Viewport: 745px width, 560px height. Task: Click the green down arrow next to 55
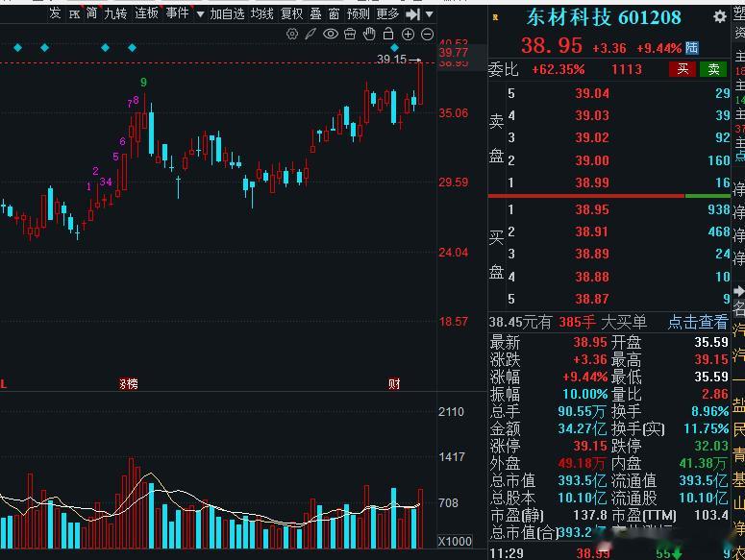pos(677,554)
